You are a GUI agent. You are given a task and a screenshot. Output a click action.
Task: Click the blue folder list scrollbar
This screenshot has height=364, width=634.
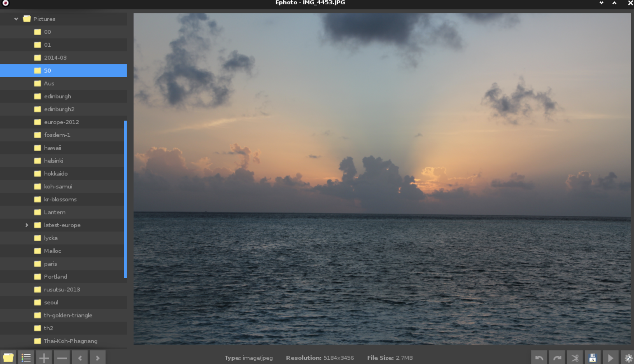[125, 199]
